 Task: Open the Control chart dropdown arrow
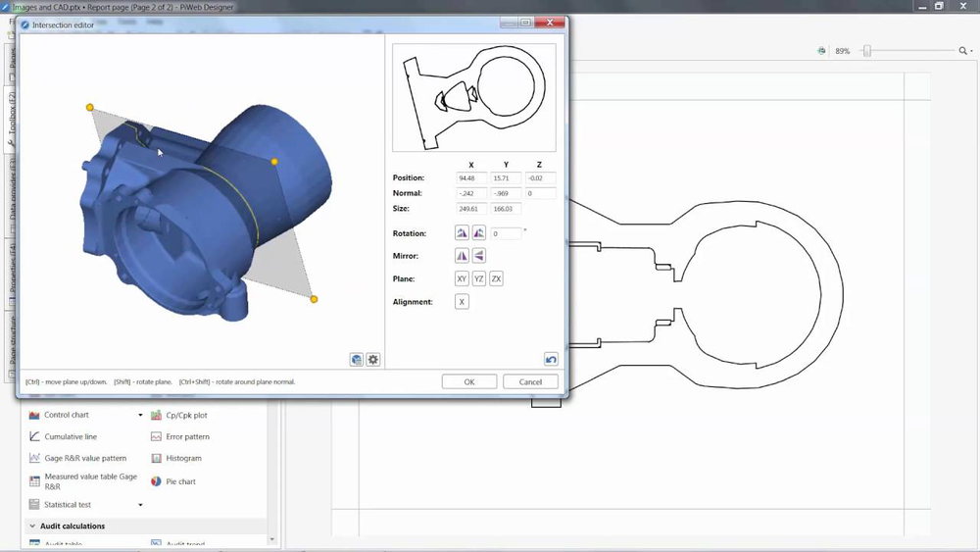pos(140,415)
